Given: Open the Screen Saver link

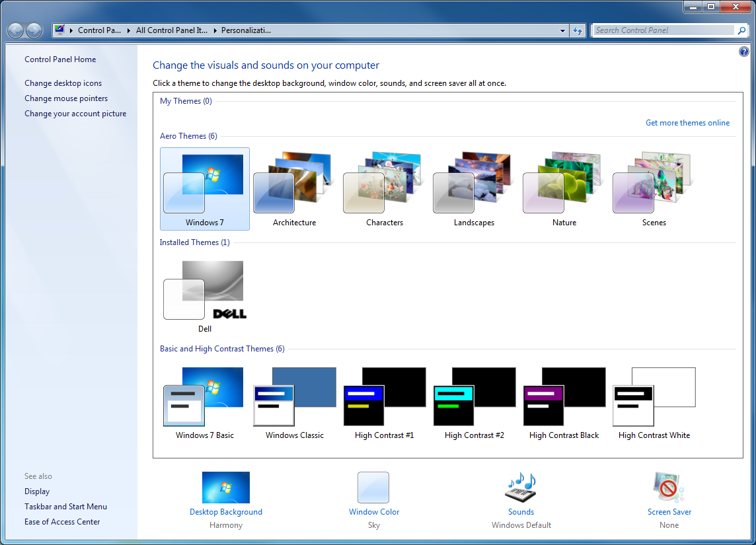Looking at the screenshot, I should 669,512.
